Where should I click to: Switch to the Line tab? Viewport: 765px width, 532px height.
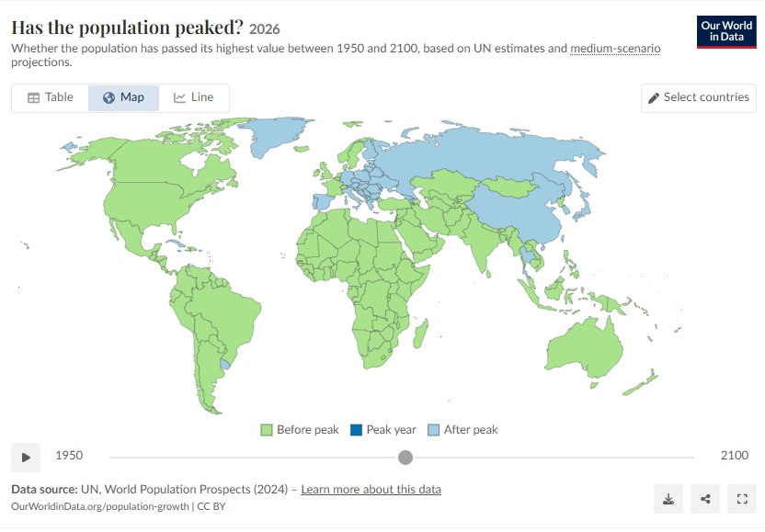pos(194,97)
